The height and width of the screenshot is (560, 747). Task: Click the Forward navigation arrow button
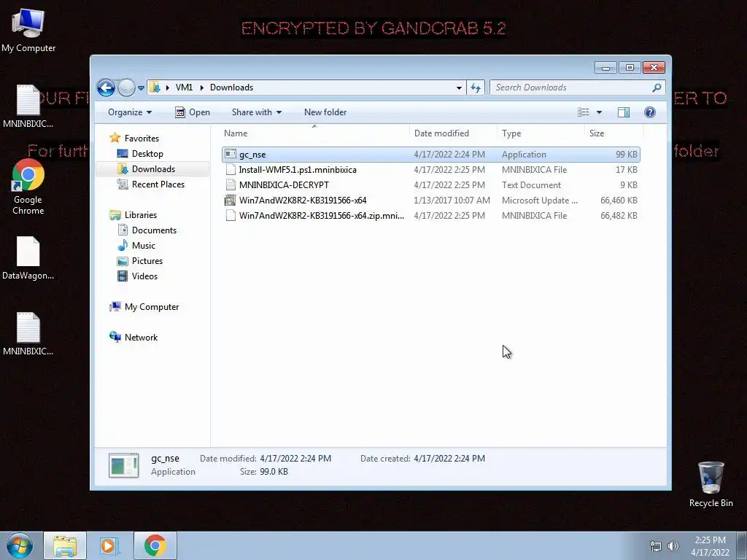tap(126, 87)
